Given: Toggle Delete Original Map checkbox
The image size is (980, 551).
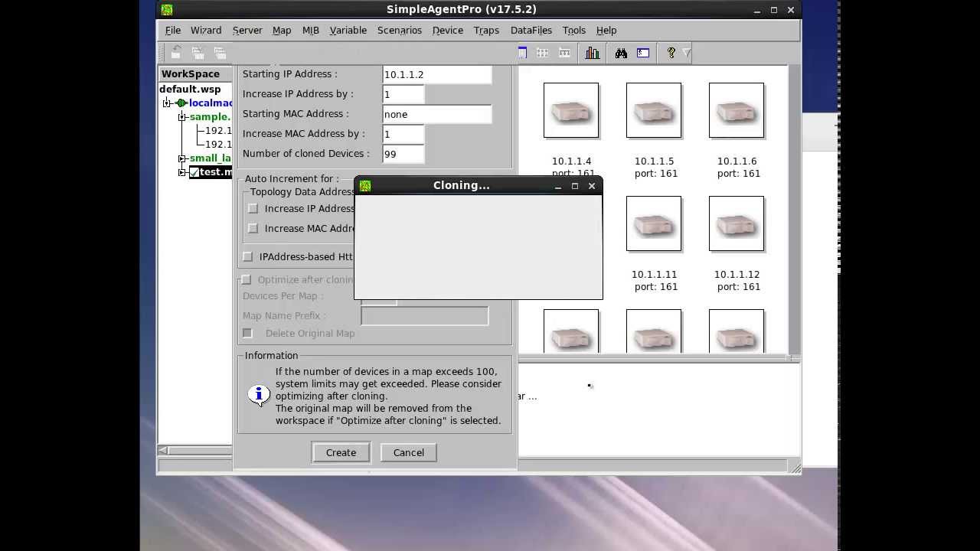Looking at the screenshot, I should (247, 333).
